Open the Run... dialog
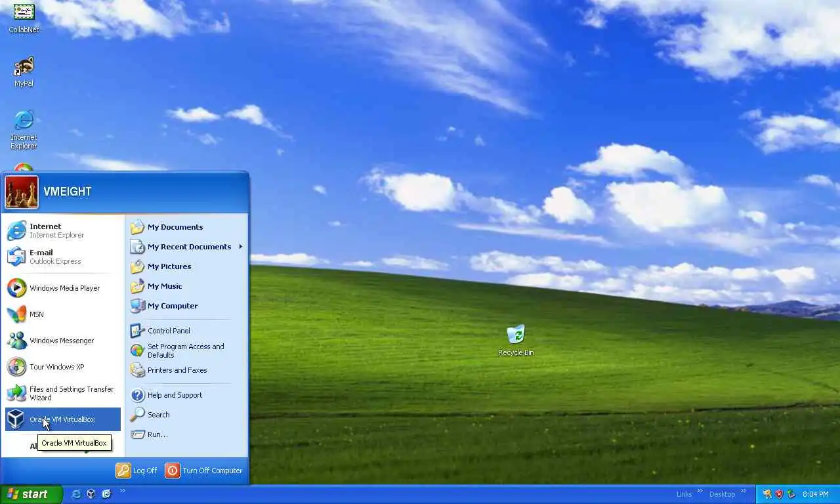The image size is (840, 504). (186, 434)
